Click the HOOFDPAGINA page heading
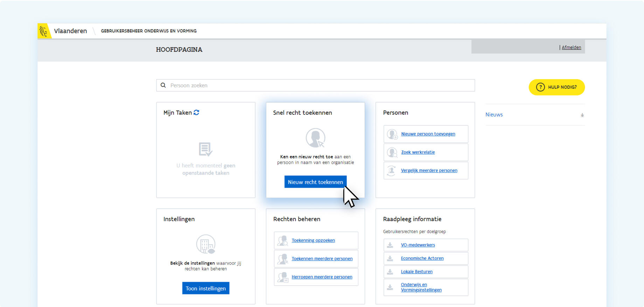644x307 pixels. point(179,50)
